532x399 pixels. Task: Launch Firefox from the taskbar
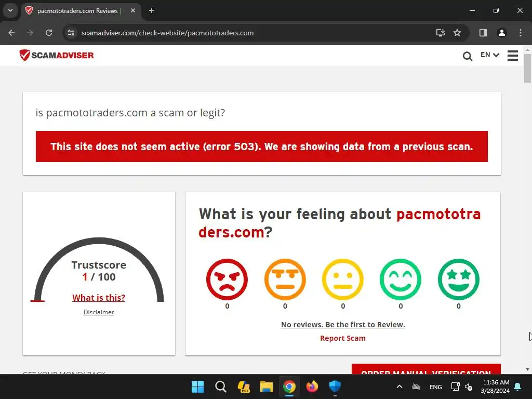point(312,387)
